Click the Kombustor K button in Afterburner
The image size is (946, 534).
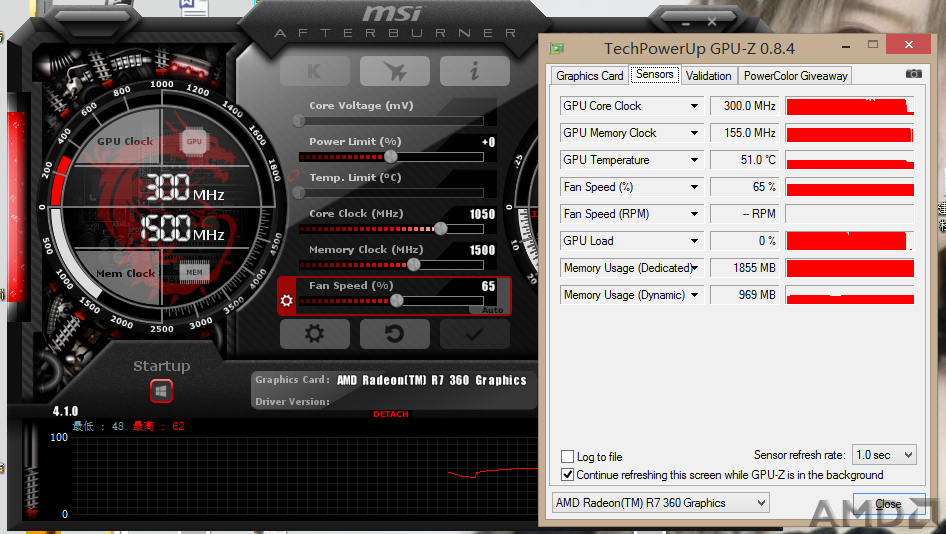point(315,71)
